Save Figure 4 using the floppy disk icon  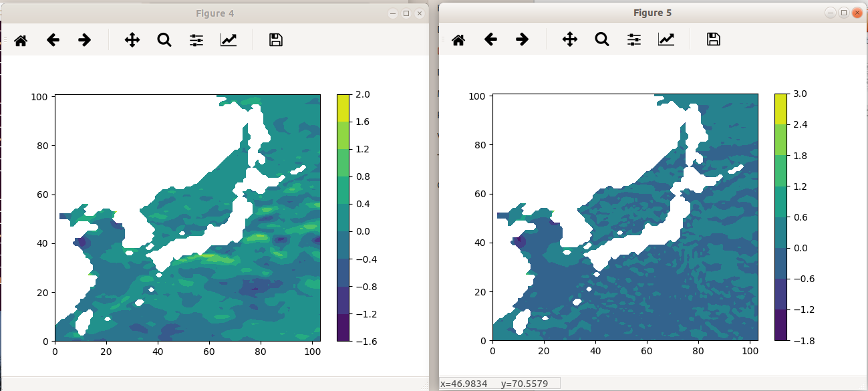275,40
